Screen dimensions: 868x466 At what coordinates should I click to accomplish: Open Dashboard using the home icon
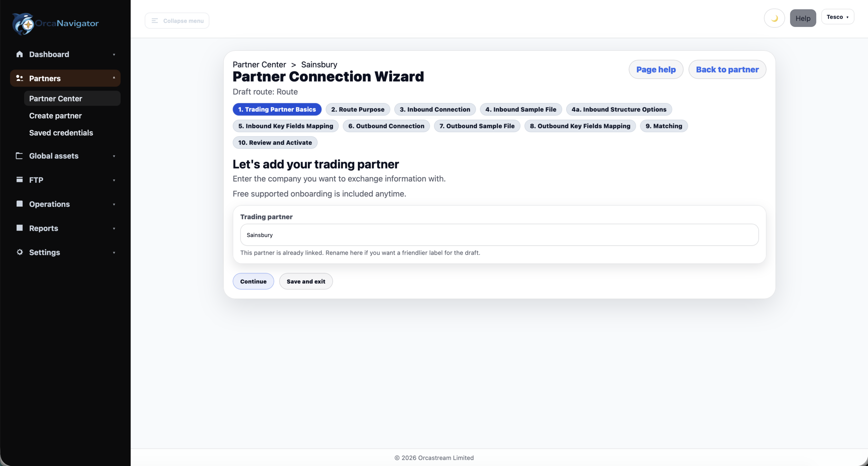tap(19, 54)
